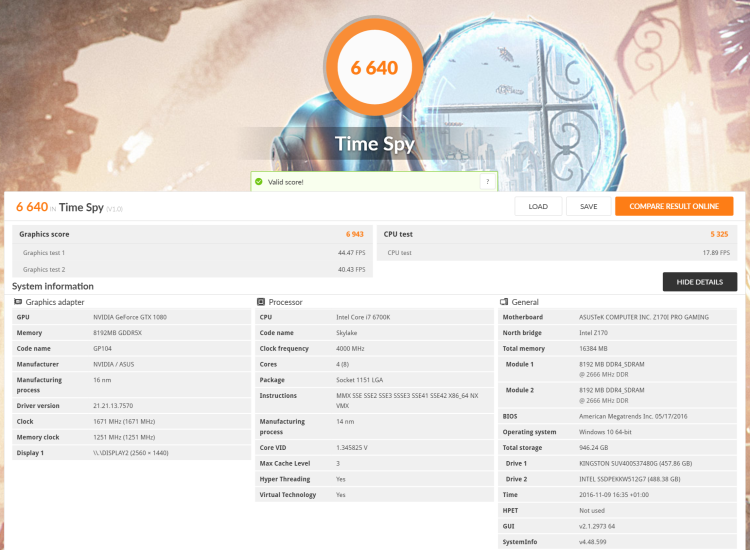The height and width of the screenshot is (550, 750).
Task: Click the Virtual Technology label
Action: (287, 495)
